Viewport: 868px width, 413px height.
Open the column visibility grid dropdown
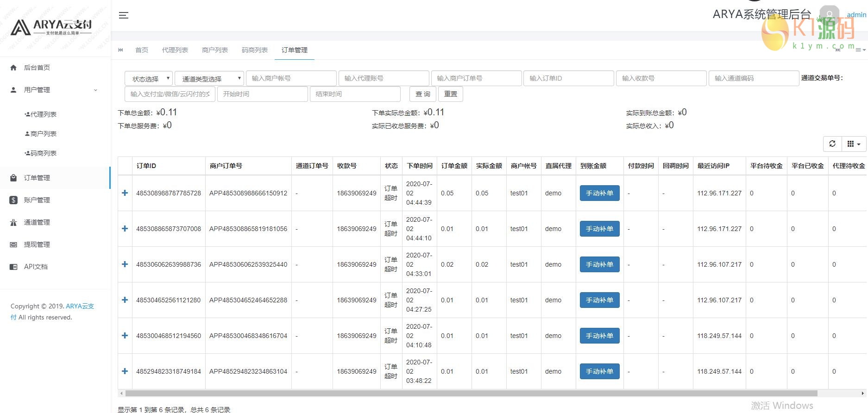pos(853,144)
